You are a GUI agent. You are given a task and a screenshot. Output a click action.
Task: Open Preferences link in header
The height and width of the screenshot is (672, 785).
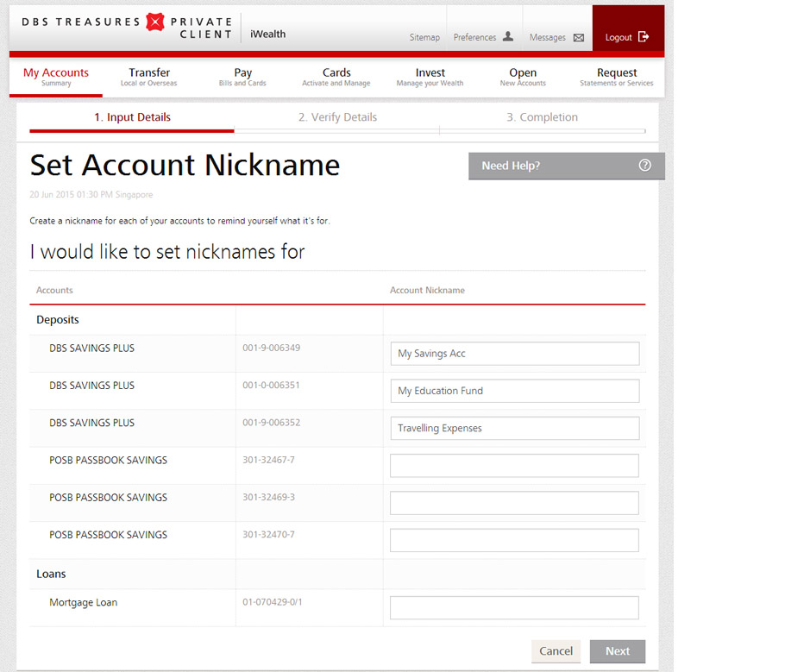474,38
